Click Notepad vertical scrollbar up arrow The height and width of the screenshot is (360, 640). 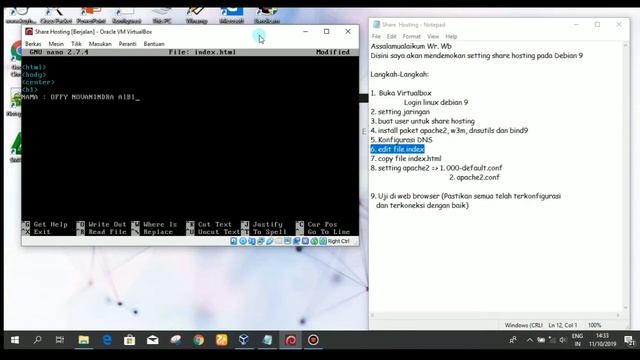coord(626,45)
